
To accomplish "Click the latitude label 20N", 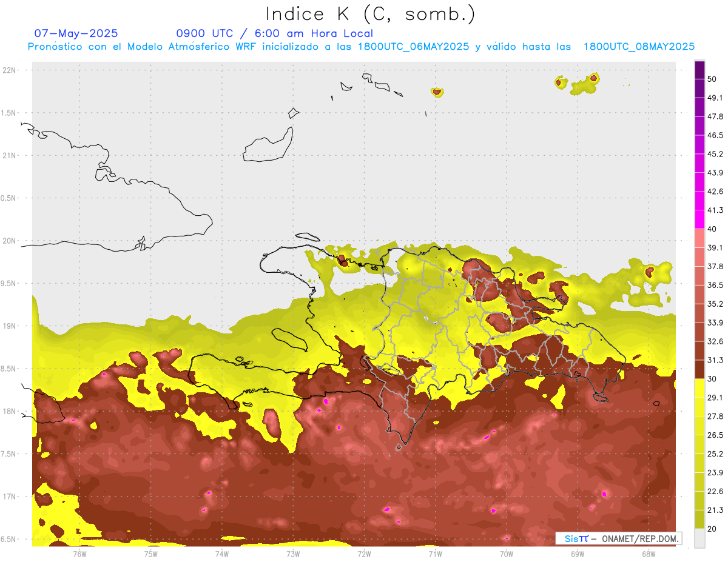I will (10, 241).
